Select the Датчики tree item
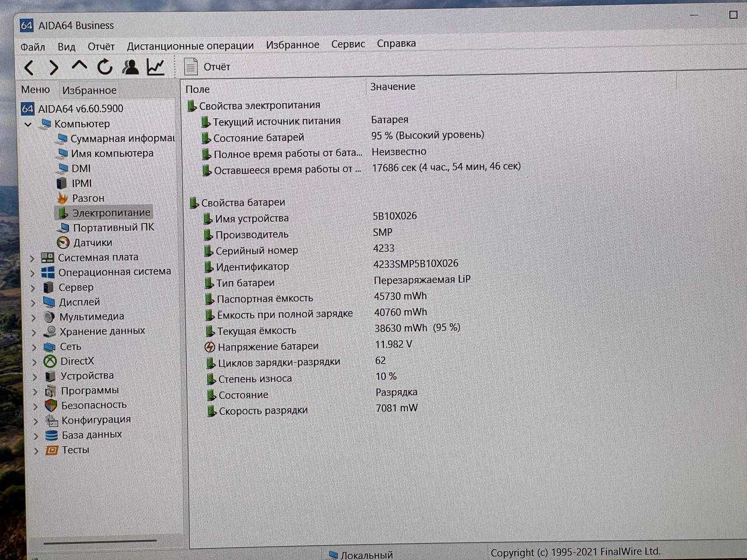Viewport: 747px width, 560px height. 85,243
